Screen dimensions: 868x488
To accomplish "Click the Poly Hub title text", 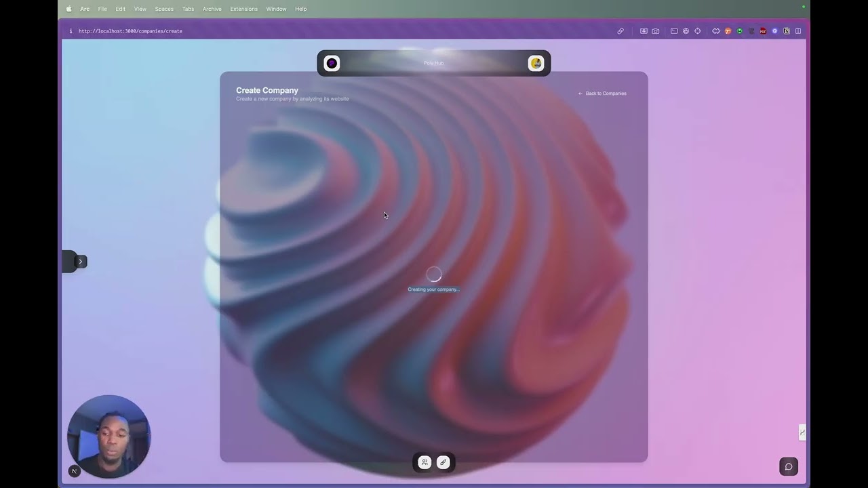I will [434, 63].
